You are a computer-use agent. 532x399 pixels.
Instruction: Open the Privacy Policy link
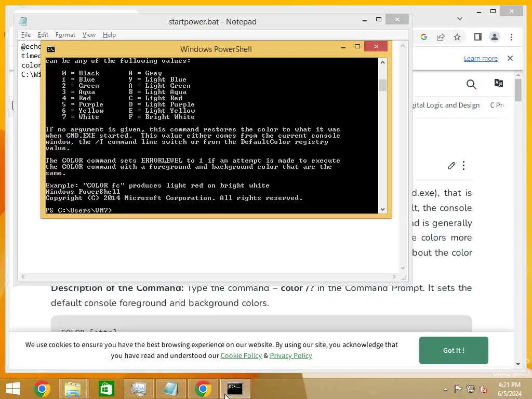tap(291, 355)
